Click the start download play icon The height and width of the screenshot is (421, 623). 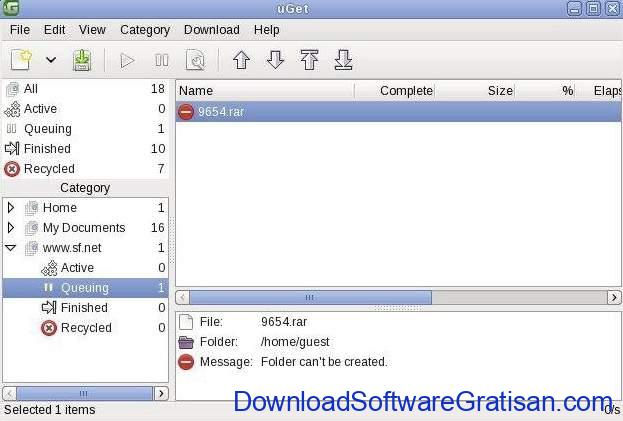[x=127, y=60]
